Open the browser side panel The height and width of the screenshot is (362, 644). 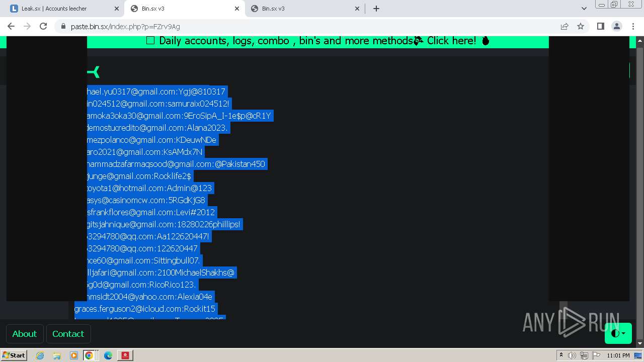[600, 26]
